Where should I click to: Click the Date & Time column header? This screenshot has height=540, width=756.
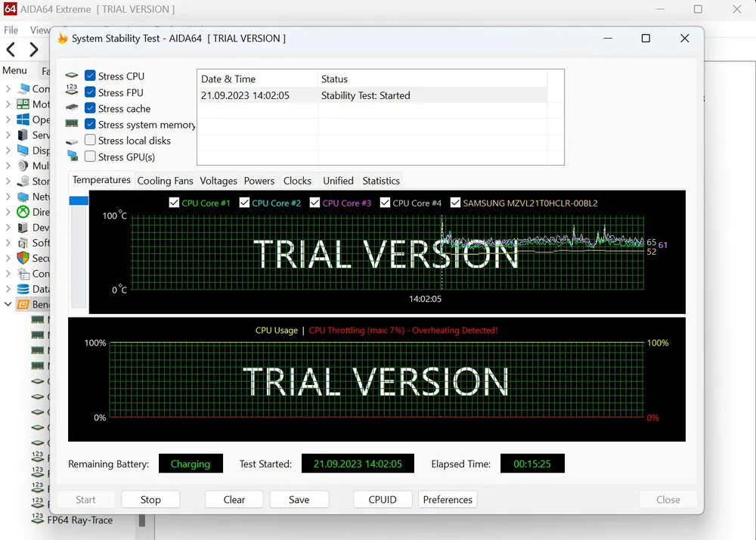pos(258,79)
